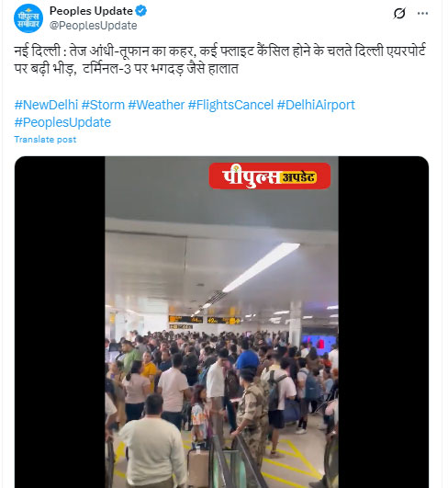Play the airport crowd video
448x488 pixels.
(221, 323)
